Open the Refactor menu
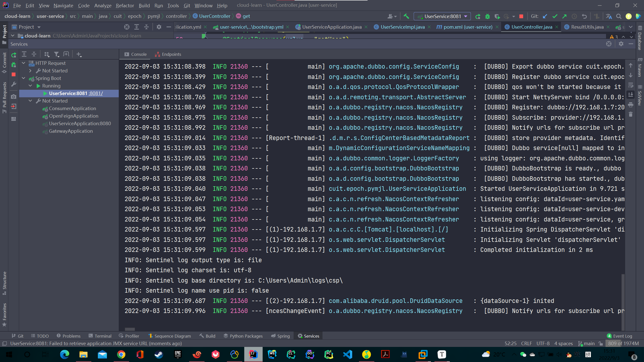 tap(125, 5)
